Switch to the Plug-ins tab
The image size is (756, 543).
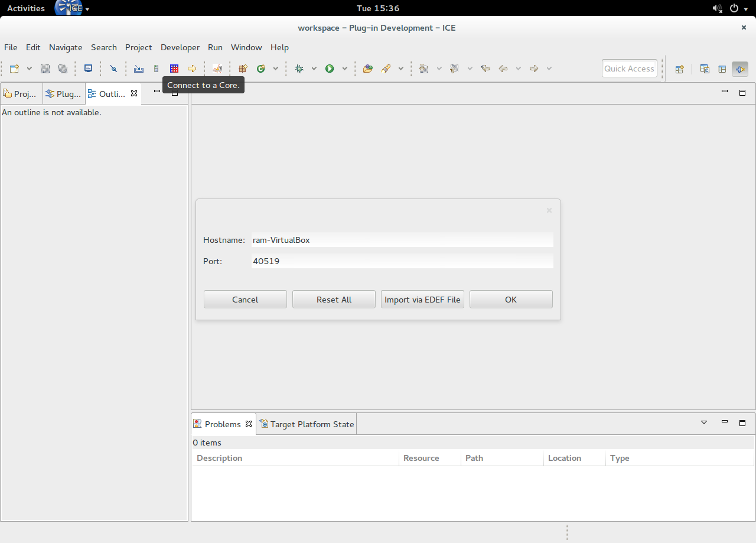pyautogui.click(x=64, y=94)
